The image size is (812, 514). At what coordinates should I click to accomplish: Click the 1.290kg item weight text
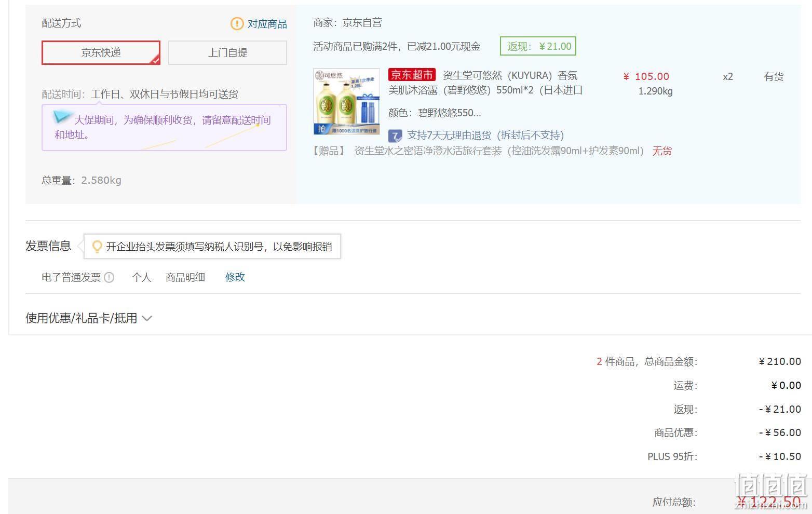[x=655, y=91]
